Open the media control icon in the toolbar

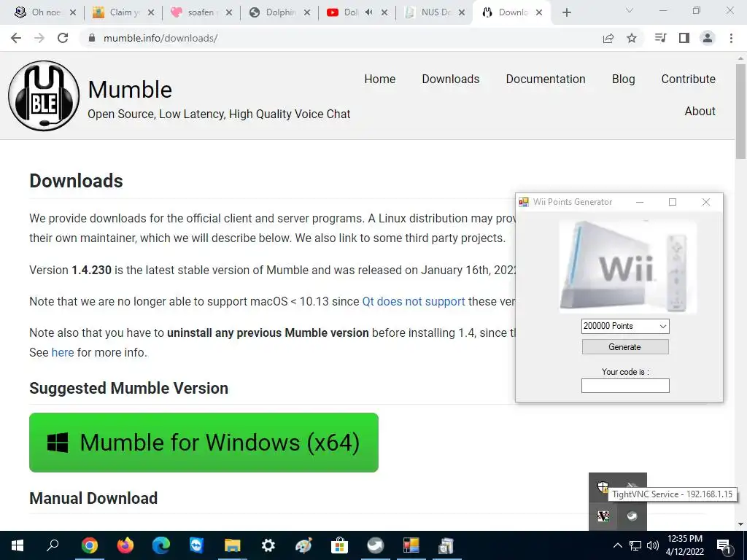(x=660, y=38)
